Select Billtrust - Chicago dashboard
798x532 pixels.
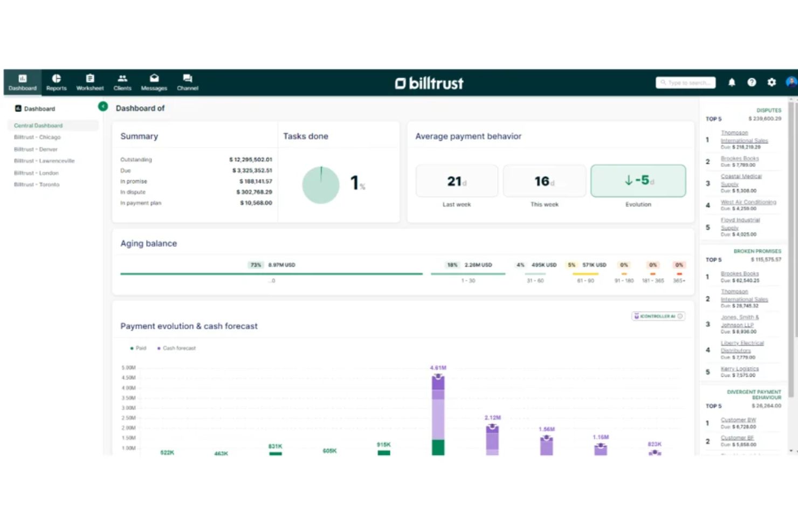37,137
